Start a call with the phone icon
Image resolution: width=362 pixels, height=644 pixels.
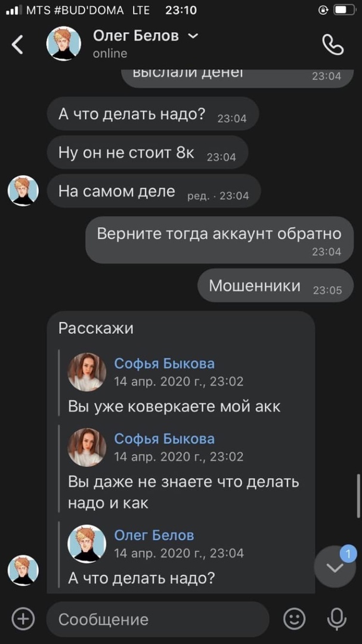click(x=332, y=44)
